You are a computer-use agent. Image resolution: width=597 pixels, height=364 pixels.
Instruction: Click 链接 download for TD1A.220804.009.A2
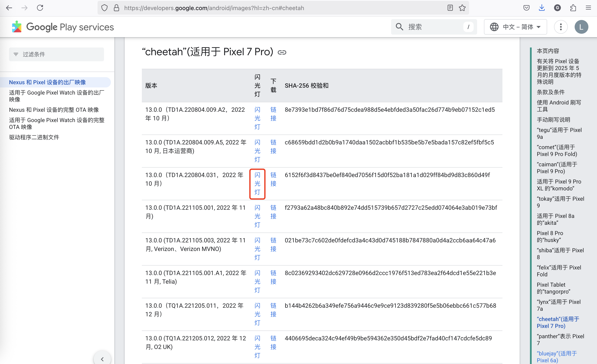[273, 114]
